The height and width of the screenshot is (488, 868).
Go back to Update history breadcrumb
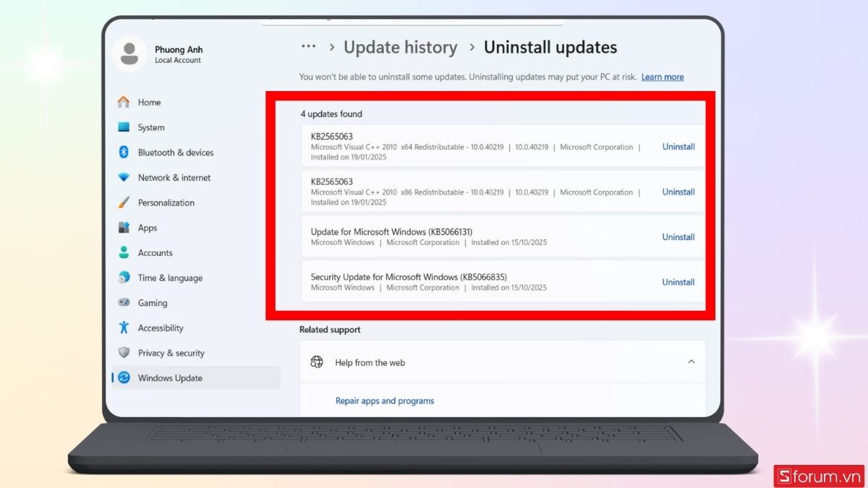pos(401,48)
